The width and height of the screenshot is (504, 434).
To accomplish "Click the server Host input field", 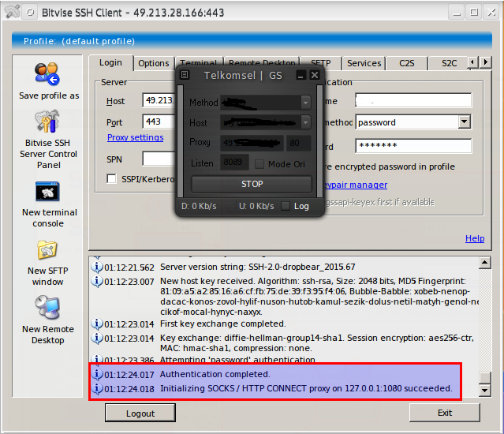I will coord(159,100).
